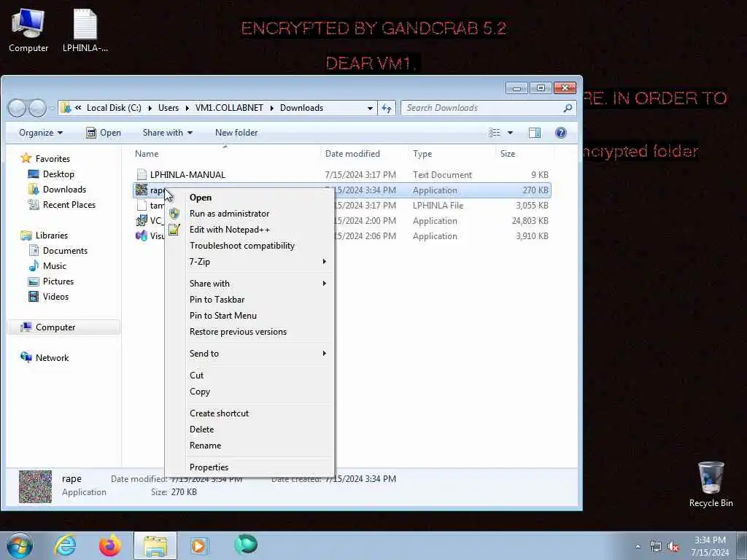This screenshot has width=747, height=560.
Task: Select Network in navigation pane
Action: (44, 357)
